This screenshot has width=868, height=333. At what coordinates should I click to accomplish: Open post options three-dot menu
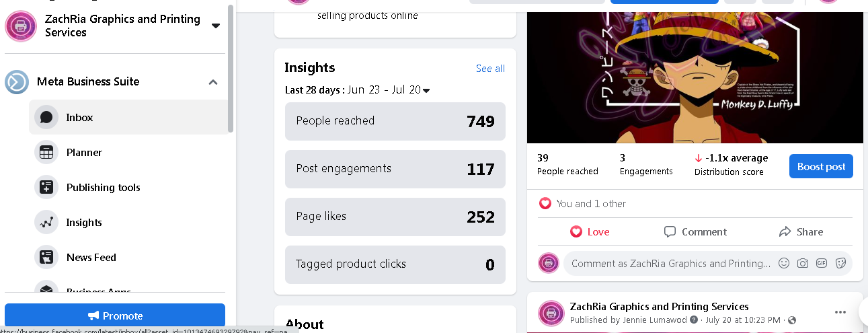pyautogui.click(x=840, y=312)
